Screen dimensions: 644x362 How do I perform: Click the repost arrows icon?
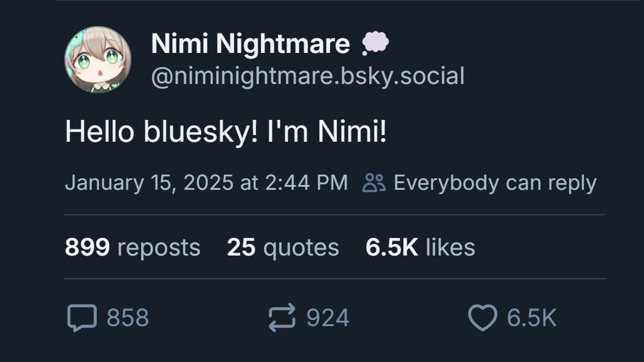coord(282,318)
